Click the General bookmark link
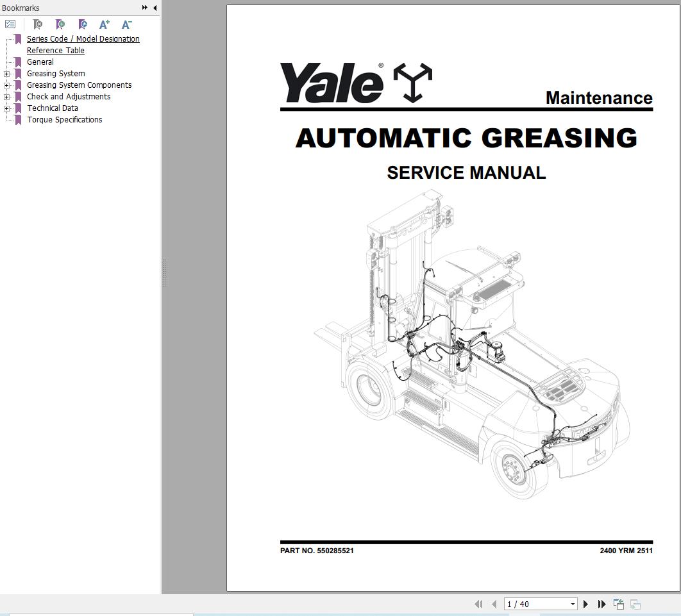The image size is (681, 616). point(40,62)
